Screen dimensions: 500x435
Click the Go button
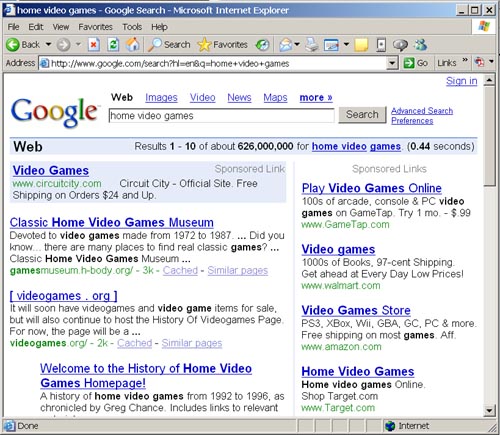[416, 63]
